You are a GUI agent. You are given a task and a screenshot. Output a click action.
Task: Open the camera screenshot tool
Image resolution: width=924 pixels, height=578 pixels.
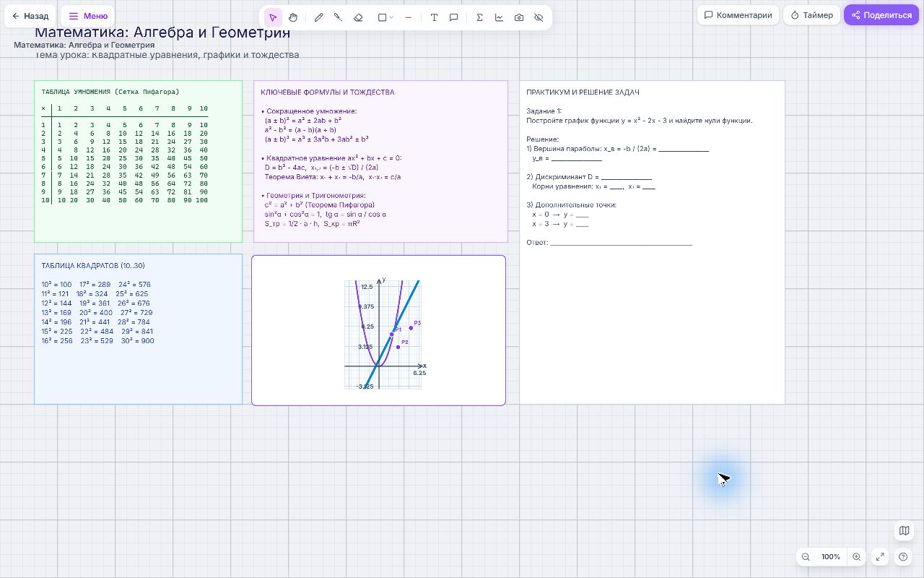[519, 17]
